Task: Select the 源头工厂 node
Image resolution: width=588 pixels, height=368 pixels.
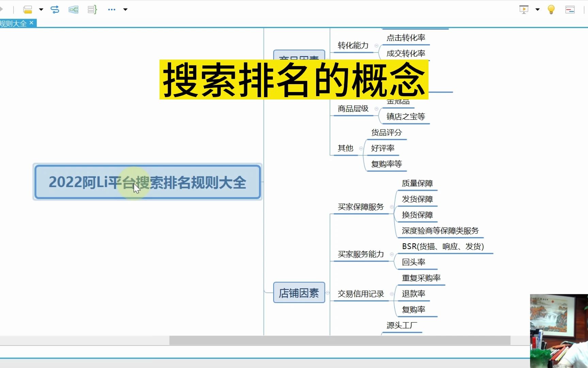Action: pos(402,325)
